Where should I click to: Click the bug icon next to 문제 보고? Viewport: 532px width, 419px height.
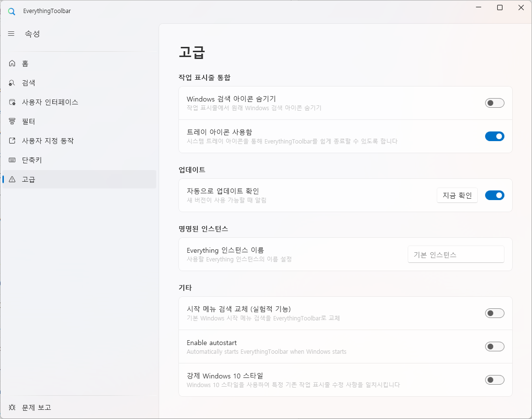(12, 407)
